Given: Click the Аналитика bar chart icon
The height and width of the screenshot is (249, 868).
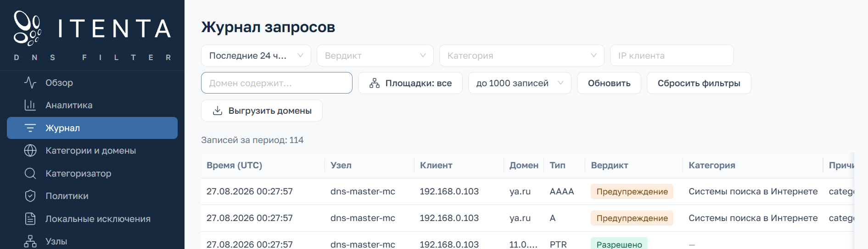Looking at the screenshot, I should (30, 105).
